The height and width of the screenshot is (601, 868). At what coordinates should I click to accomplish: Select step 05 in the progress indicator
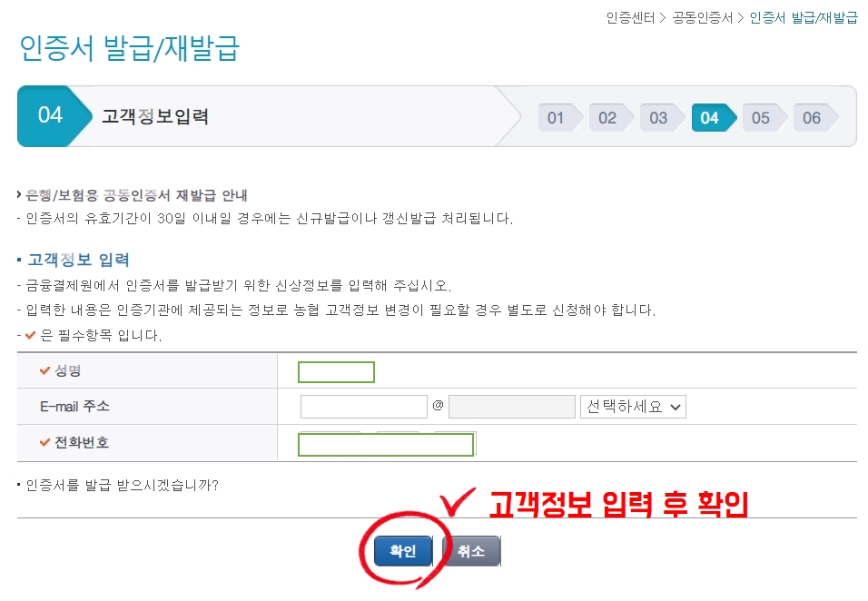[764, 118]
